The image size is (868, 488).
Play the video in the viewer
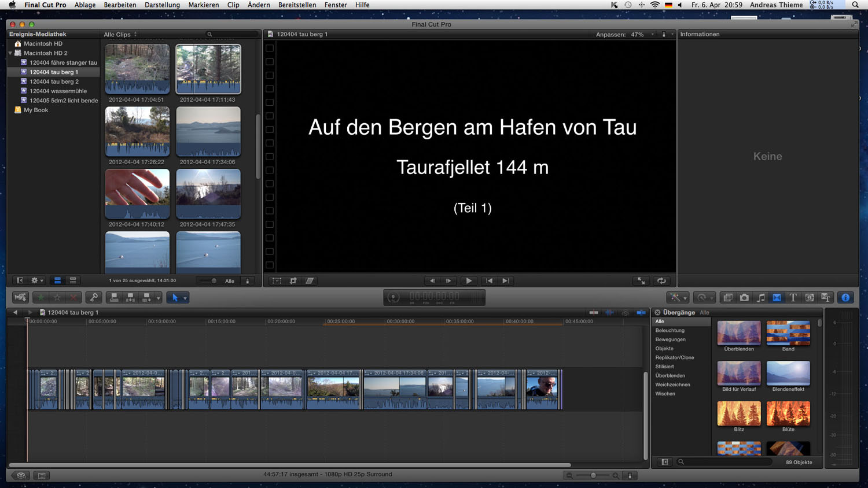pyautogui.click(x=469, y=280)
